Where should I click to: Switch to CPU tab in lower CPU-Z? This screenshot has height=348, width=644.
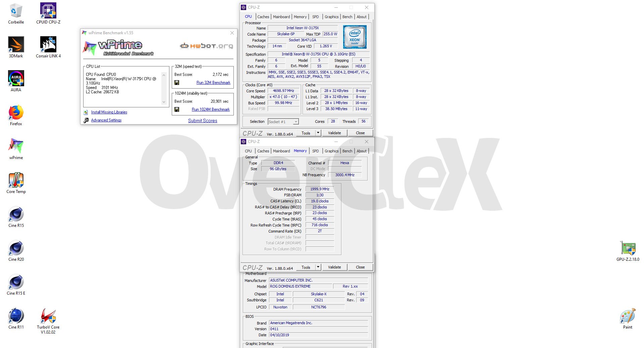248,151
